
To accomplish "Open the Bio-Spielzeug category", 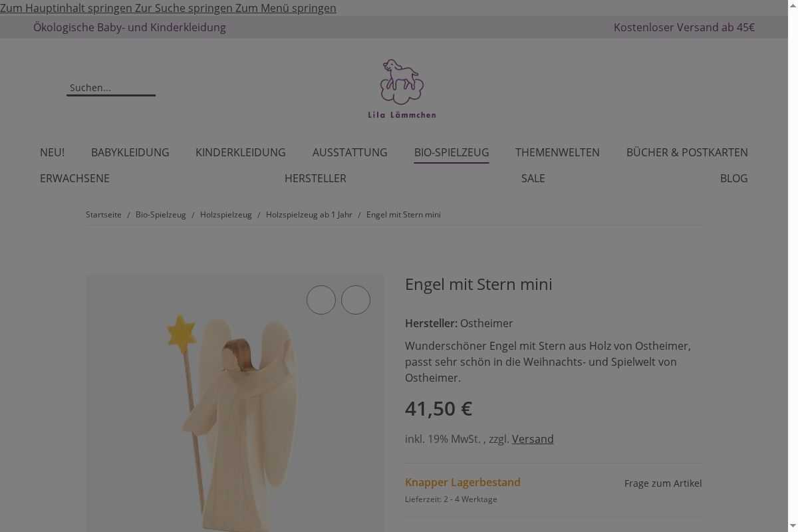I will click(x=451, y=152).
